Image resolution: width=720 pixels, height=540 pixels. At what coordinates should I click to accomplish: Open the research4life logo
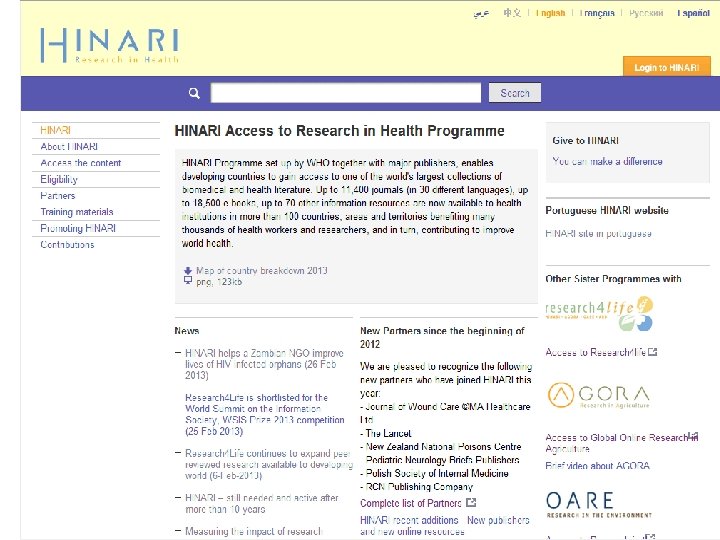pos(599,314)
